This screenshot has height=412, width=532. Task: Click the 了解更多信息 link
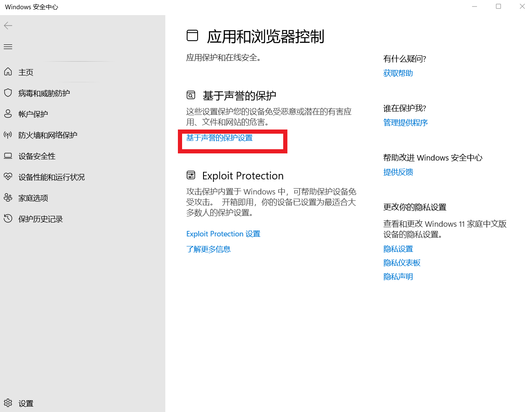209,249
